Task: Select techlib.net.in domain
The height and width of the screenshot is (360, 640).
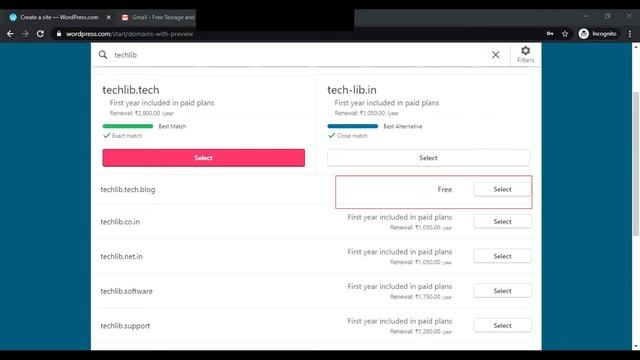Action: [x=502, y=256]
